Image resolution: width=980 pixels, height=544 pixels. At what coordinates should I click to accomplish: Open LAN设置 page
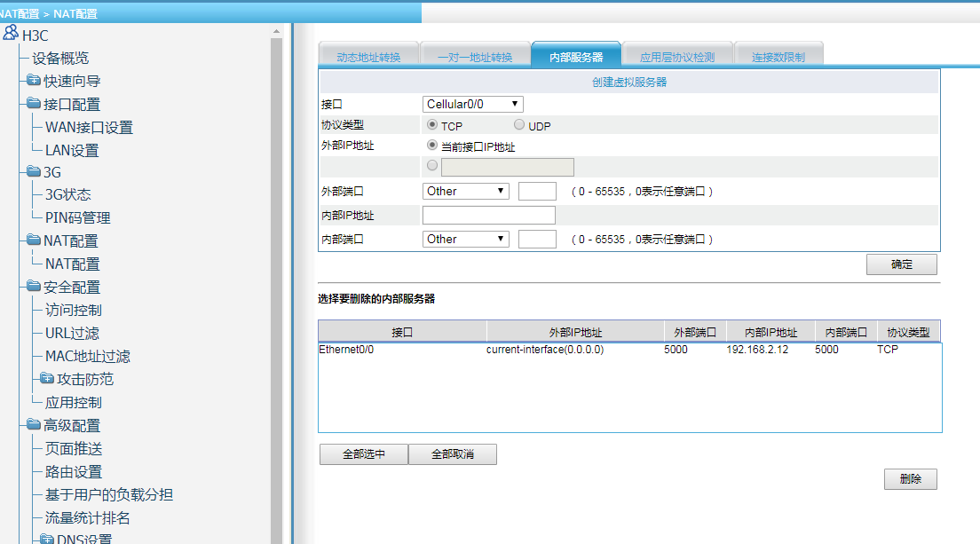(72, 151)
